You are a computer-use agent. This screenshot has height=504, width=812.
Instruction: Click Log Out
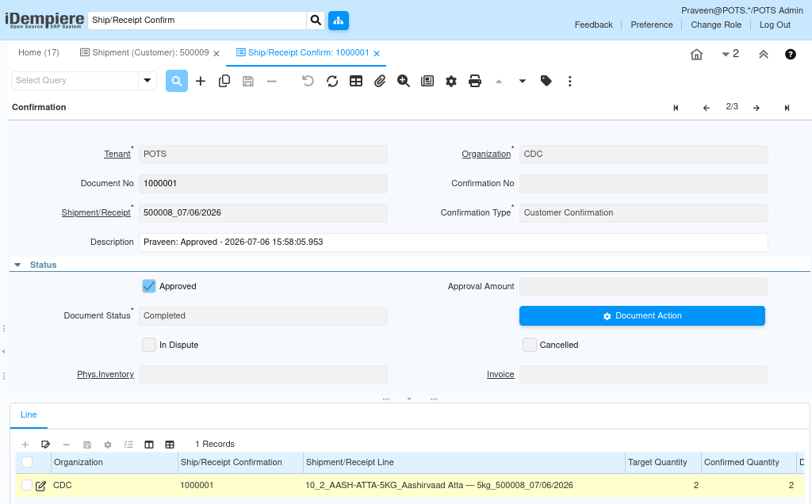(x=775, y=25)
